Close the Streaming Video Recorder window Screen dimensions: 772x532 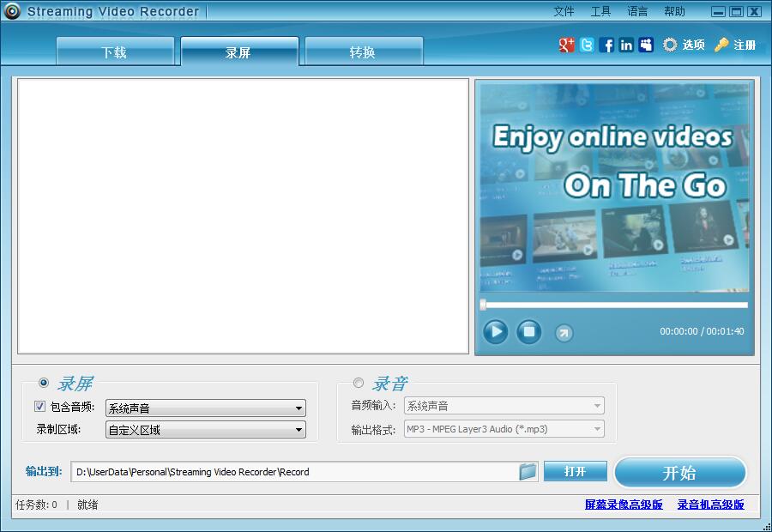coord(755,11)
